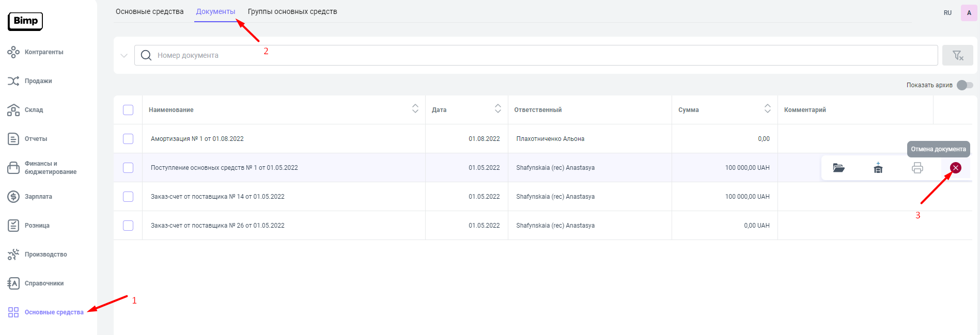This screenshot has width=980, height=335.
Task: Click the building icon with plus sign
Action: (878, 168)
